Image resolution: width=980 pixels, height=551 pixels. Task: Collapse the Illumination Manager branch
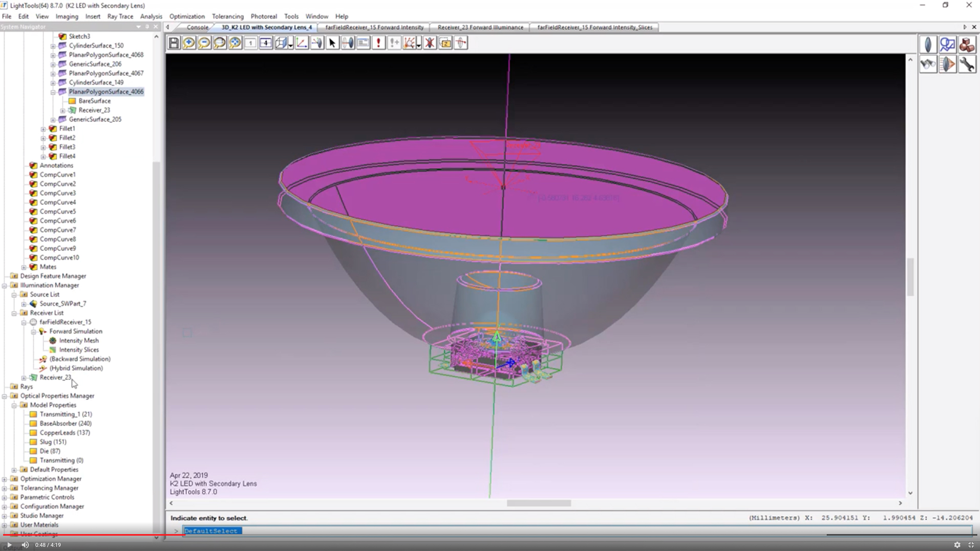point(4,285)
